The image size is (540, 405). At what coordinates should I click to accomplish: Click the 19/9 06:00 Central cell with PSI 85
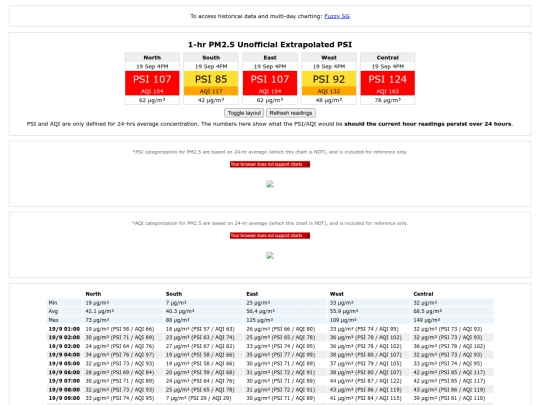(x=449, y=372)
